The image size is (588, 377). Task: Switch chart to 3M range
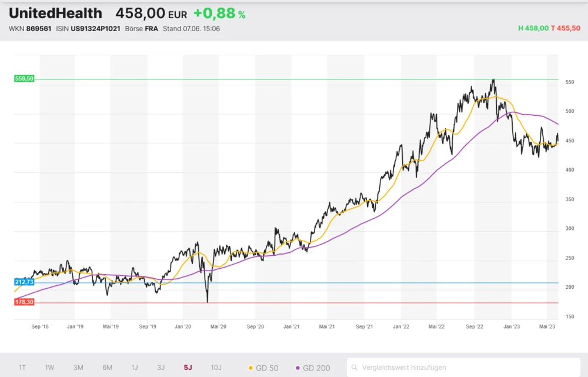tap(78, 368)
